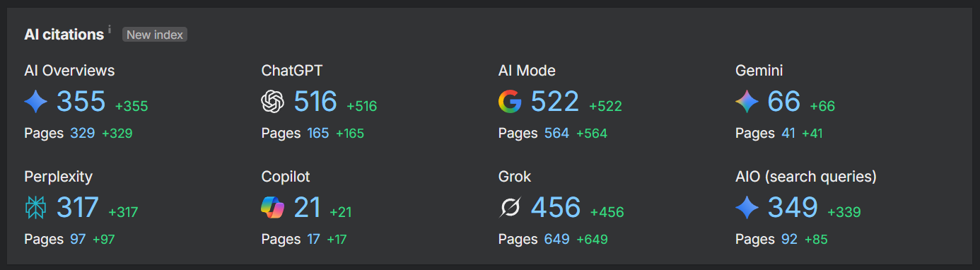Open AIO search queries count 349
Screen dimensions: 980x270
pyautogui.click(x=793, y=207)
